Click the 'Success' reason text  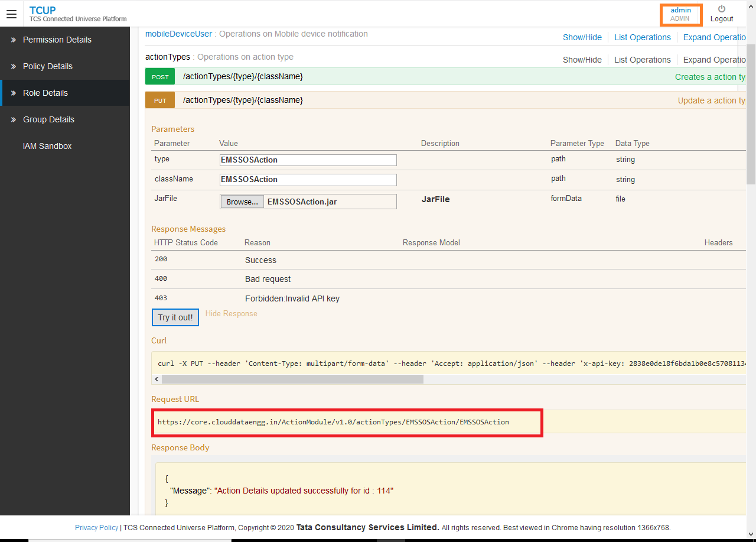[x=260, y=260]
